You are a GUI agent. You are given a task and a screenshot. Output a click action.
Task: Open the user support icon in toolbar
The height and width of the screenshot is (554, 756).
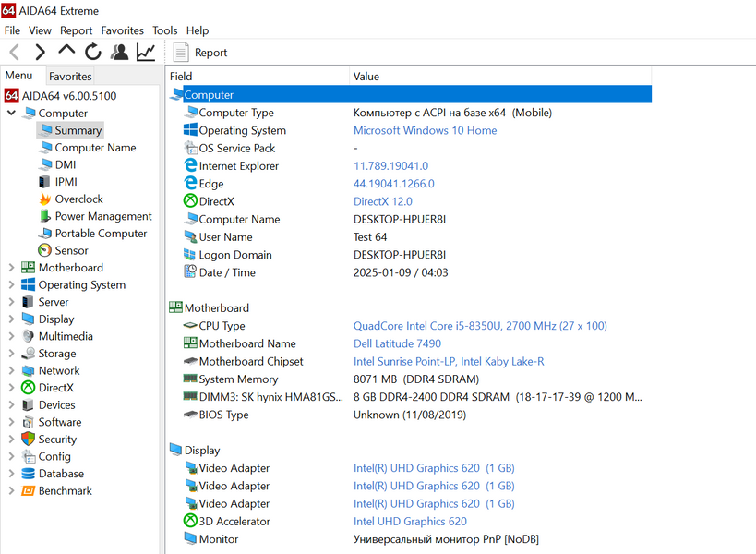pos(120,52)
